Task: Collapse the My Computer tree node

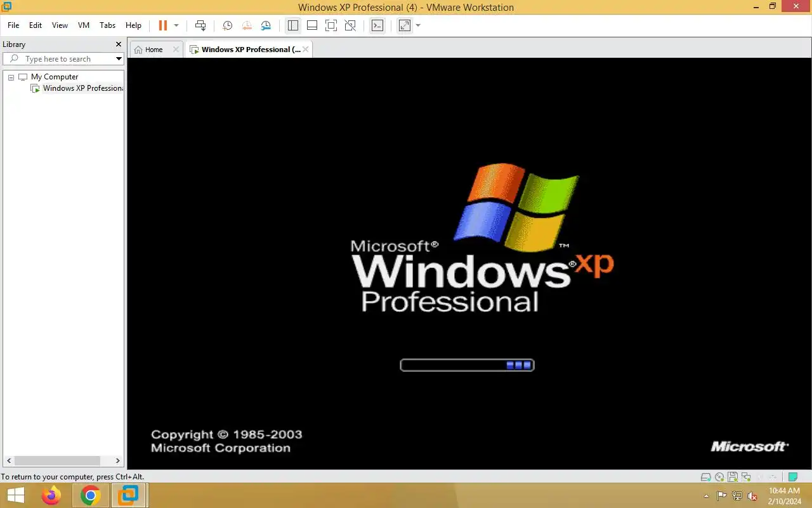Action: coord(11,77)
